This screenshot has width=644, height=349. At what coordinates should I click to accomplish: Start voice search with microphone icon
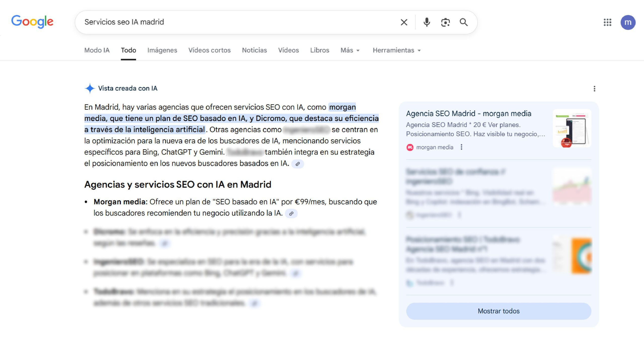(427, 22)
